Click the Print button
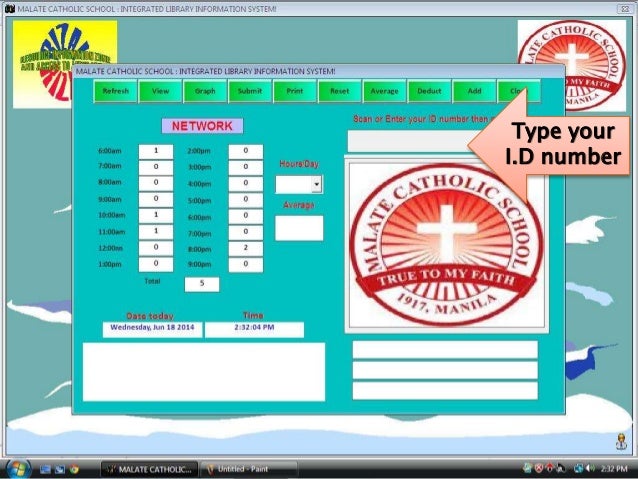Image resolution: width=638 pixels, height=479 pixels. 295,91
